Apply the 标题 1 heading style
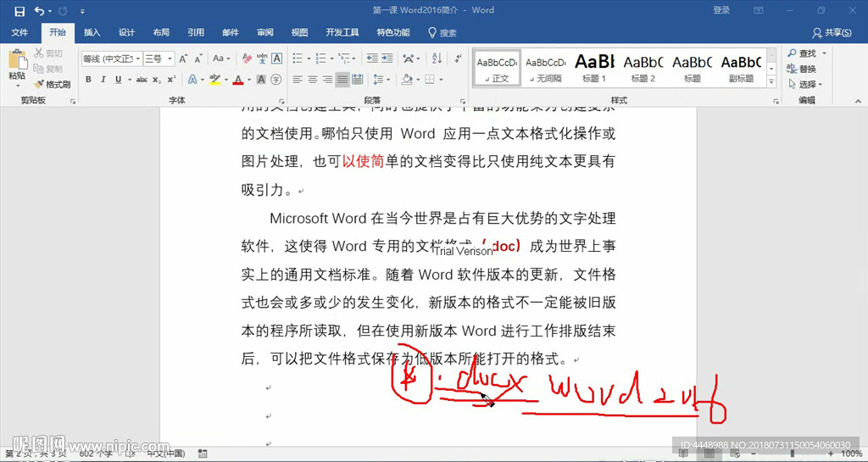 click(594, 68)
